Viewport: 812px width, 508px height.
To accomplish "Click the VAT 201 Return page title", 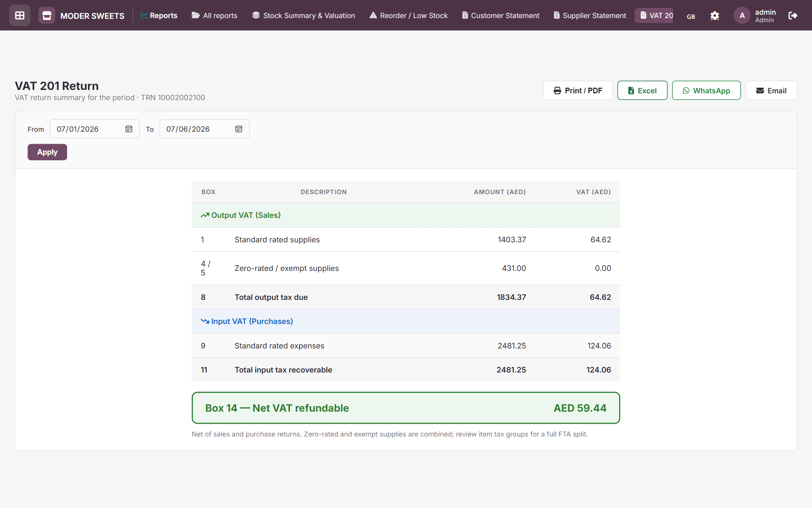I will [57, 86].
